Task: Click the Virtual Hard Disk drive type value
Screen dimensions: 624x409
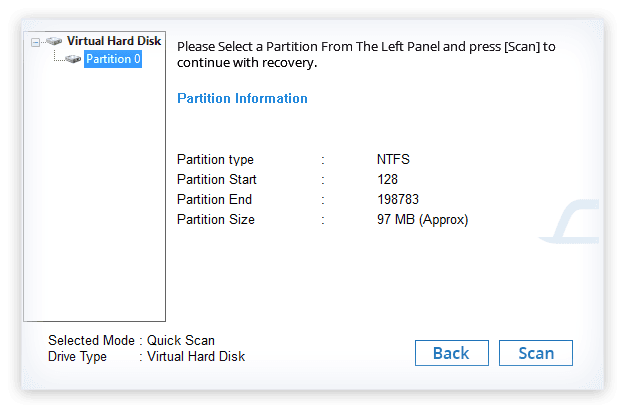Action: 196,356
